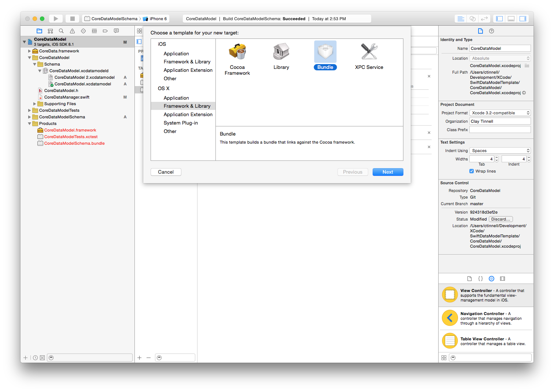Image resolution: width=554 pixels, height=392 pixels.
Task: Collapse the CoreDataModel.xcdatamodeld group
Action: coord(40,71)
